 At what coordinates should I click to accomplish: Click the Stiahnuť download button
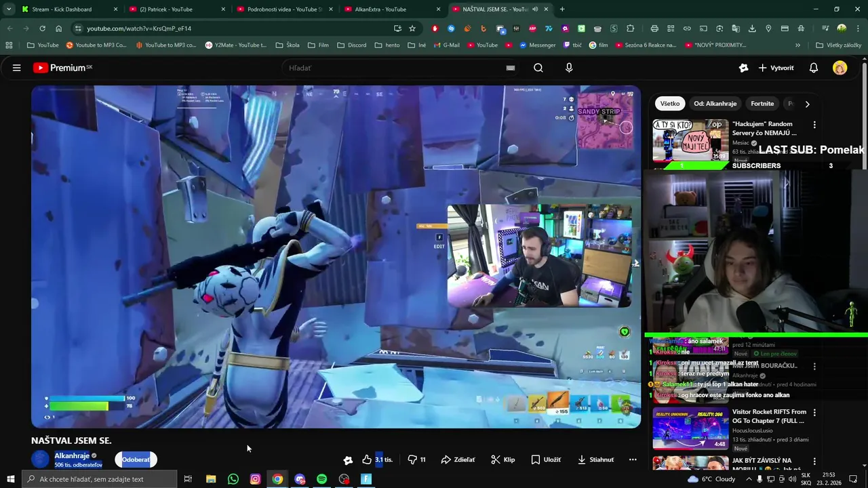(x=595, y=460)
